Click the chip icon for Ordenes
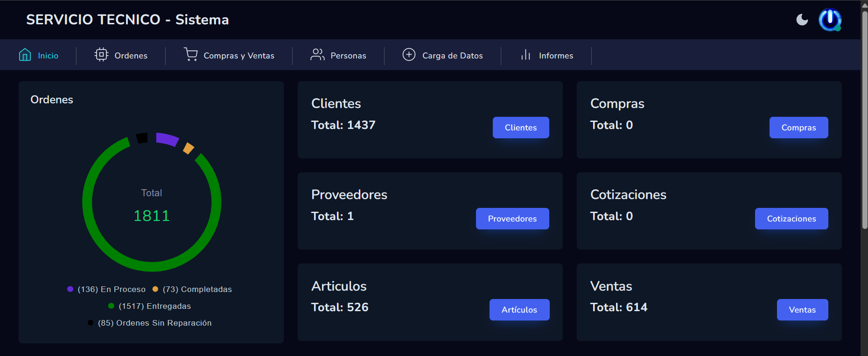This screenshot has height=356, width=868. (101, 55)
